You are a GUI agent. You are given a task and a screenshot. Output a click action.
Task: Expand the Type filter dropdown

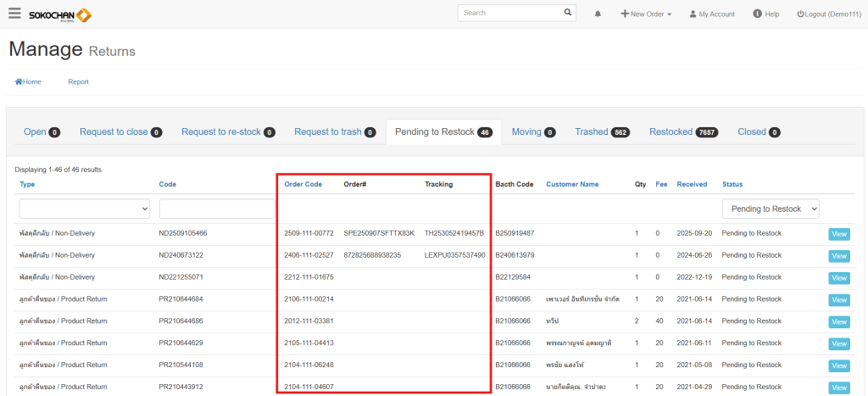point(84,209)
